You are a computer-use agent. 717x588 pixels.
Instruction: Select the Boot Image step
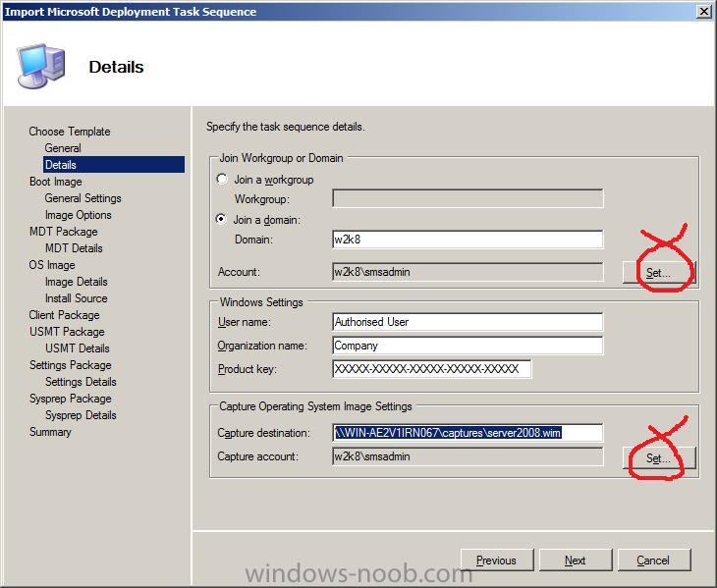click(x=56, y=182)
